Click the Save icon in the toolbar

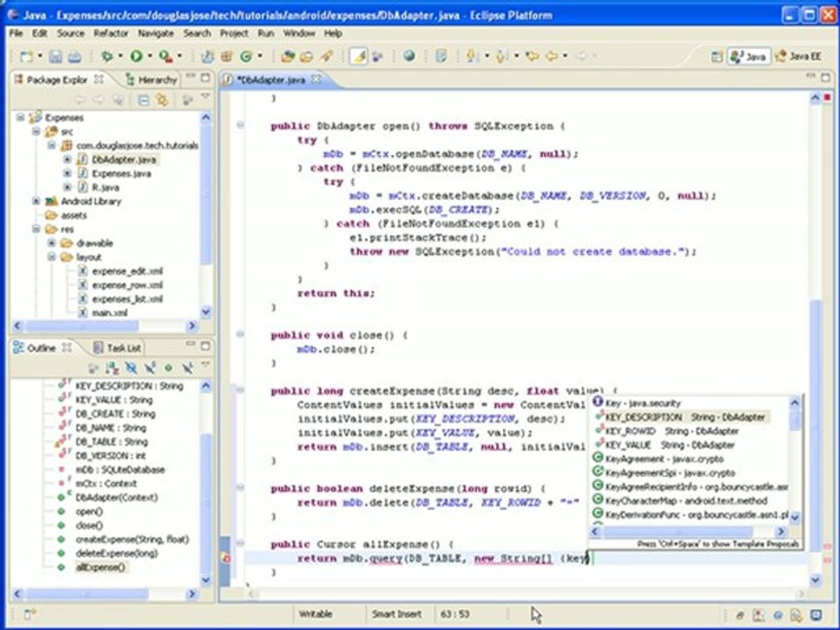point(55,56)
